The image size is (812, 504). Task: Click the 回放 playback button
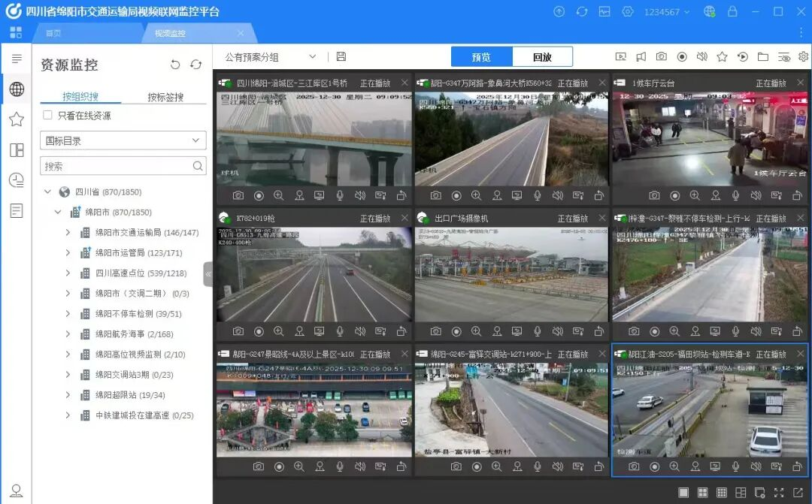click(542, 57)
